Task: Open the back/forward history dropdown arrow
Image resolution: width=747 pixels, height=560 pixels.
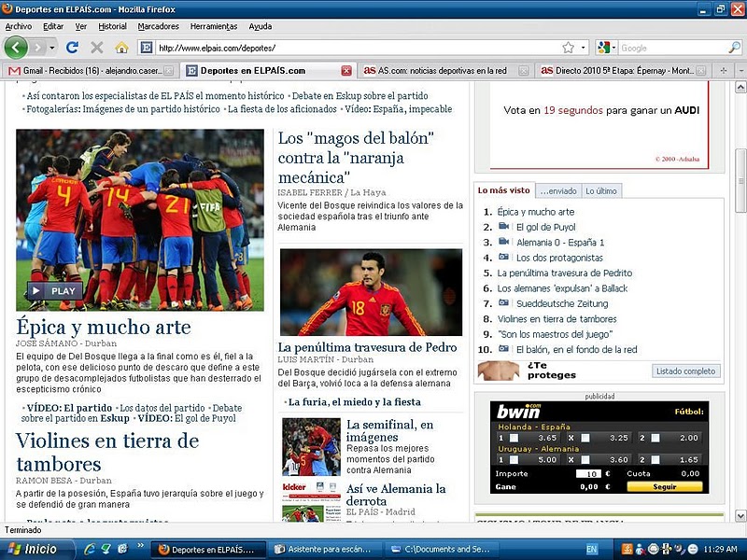Action: pos(52,48)
